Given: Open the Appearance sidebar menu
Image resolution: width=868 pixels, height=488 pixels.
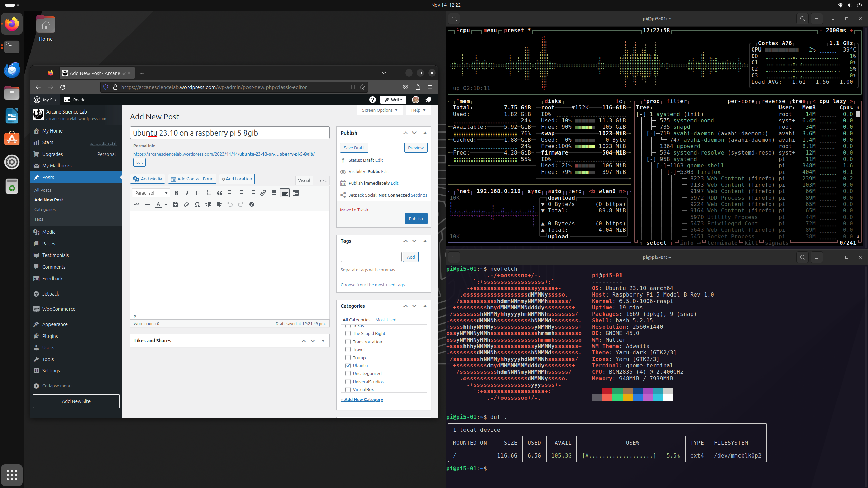Looking at the screenshot, I should coord(55,324).
